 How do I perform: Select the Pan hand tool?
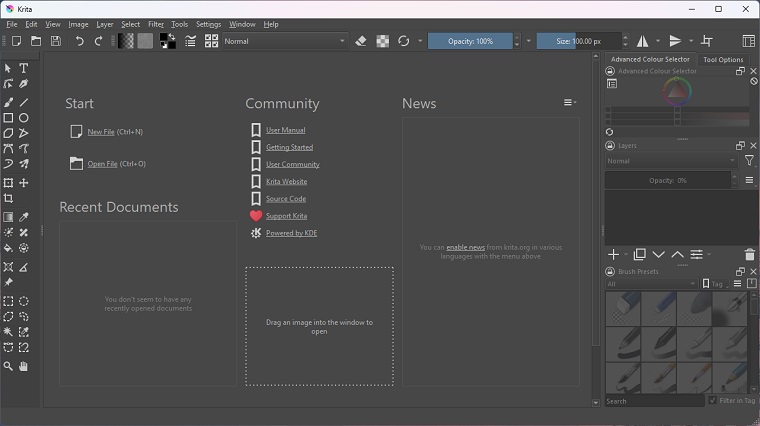coord(23,366)
